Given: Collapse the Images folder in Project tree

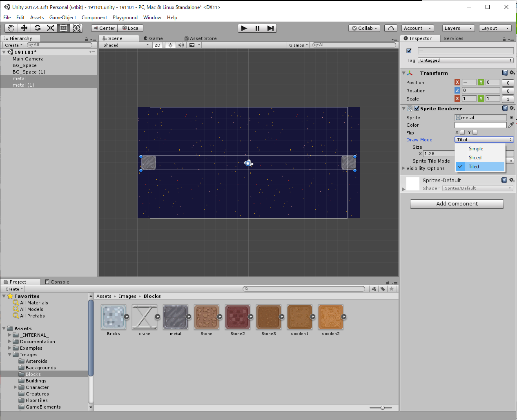Looking at the screenshot, I should (x=10, y=355).
